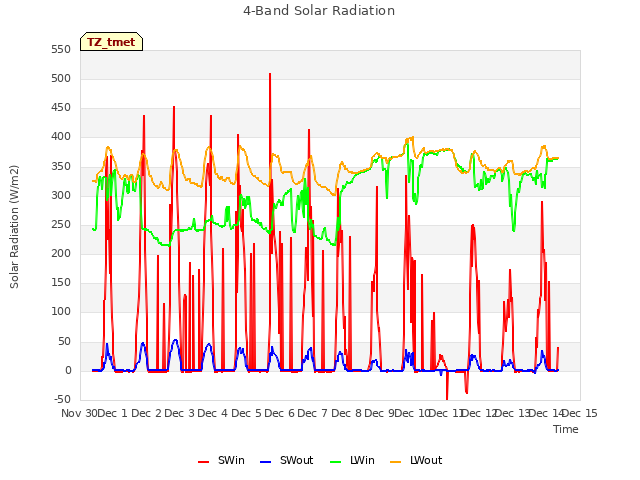The width and height of the screenshot is (640, 480).
Task: Click the TZ_tmet annotation label
Action: pyautogui.click(x=111, y=42)
